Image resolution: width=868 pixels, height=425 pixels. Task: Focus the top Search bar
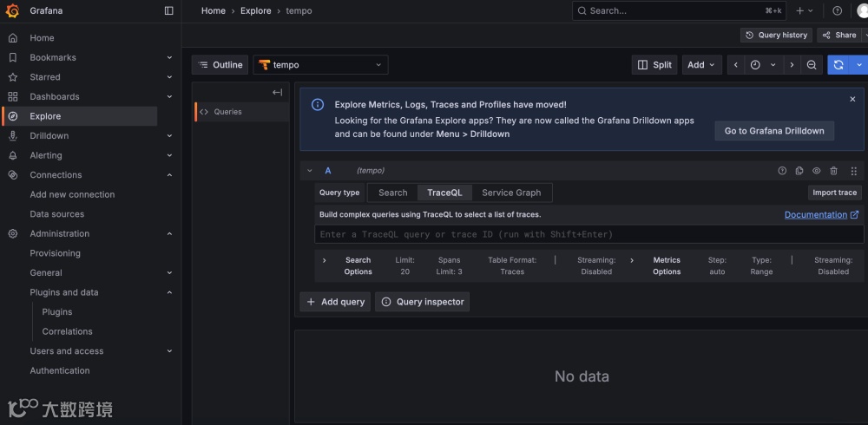[680, 10]
